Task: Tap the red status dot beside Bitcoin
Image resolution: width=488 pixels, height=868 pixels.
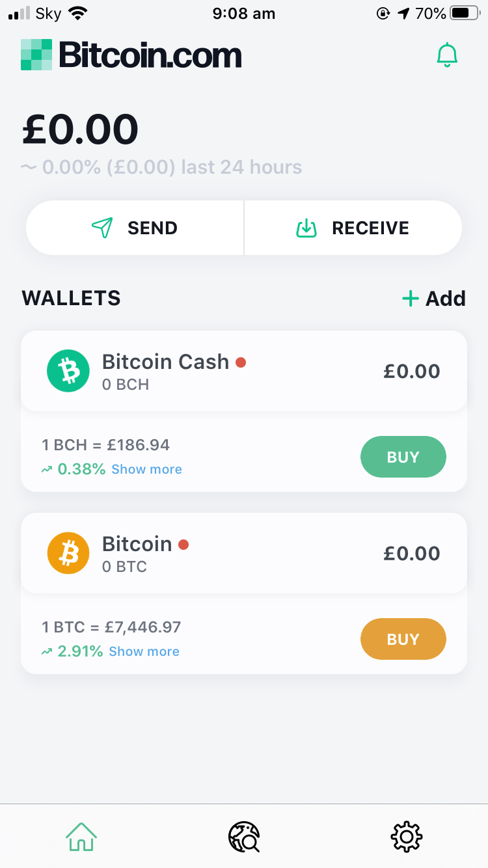Action: [x=183, y=545]
